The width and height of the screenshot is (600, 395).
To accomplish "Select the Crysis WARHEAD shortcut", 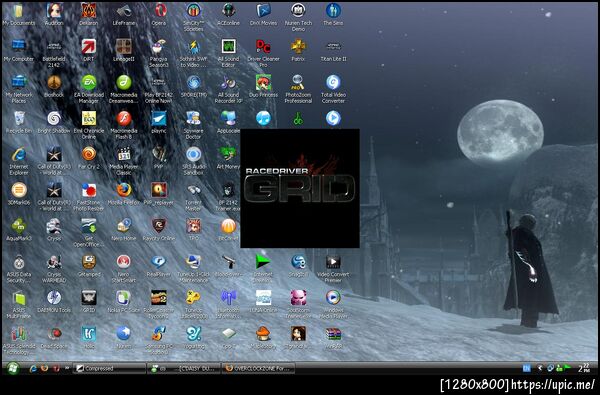I will [54, 269].
